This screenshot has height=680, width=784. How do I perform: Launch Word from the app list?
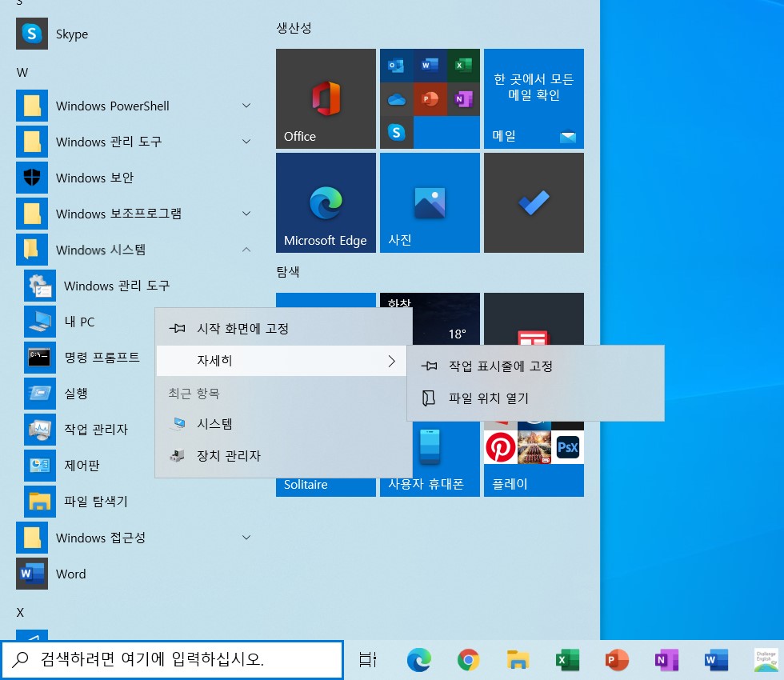coord(135,574)
